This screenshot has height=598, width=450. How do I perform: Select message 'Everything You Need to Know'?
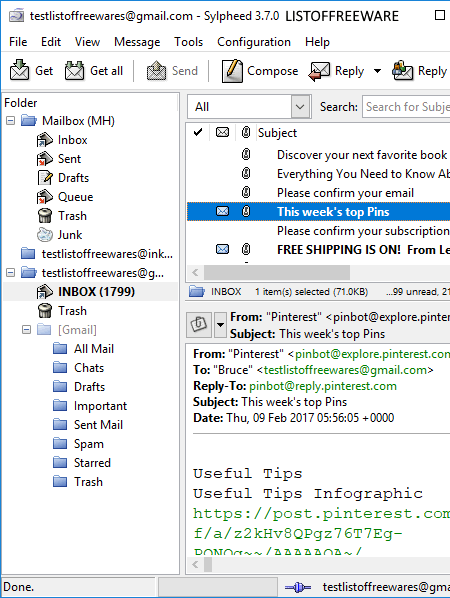[363, 174]
